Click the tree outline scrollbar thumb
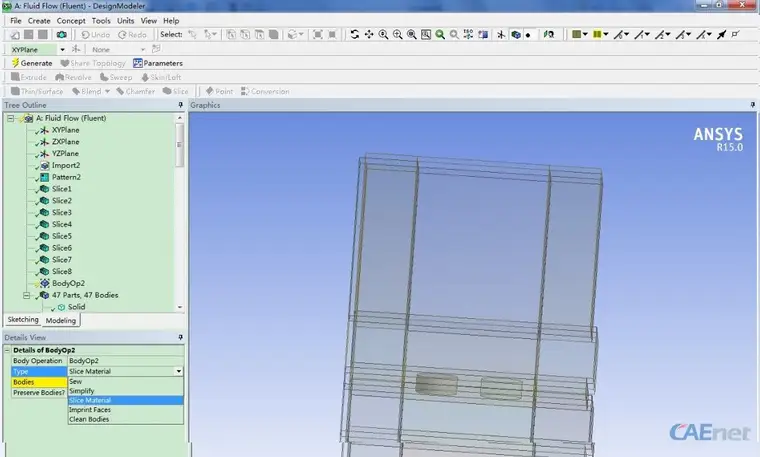The width and height of the screenshot is (760, 457). click(x=180, y=144)
